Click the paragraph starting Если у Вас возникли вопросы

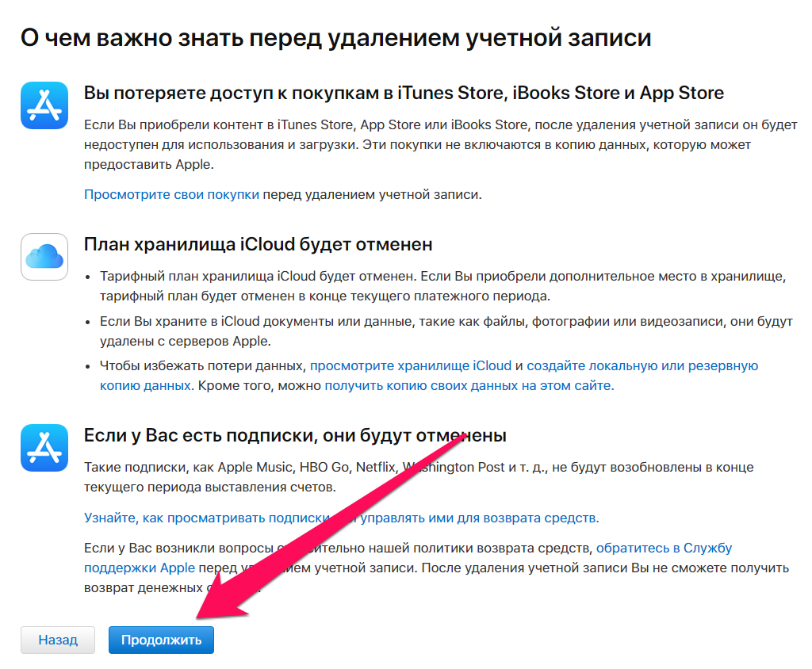pos(436,568)
